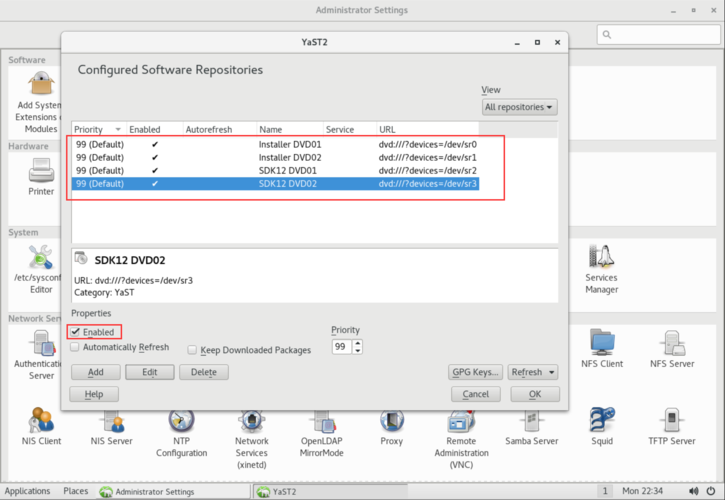725x500 pixels.
Task: Open GPG Keys dialog
Action: click(475, 372)
